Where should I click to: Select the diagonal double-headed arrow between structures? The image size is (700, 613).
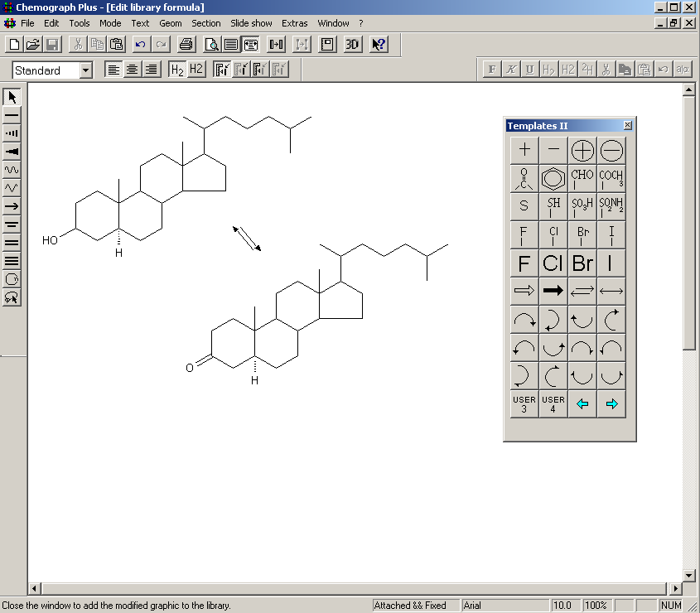tap(246, 239)
